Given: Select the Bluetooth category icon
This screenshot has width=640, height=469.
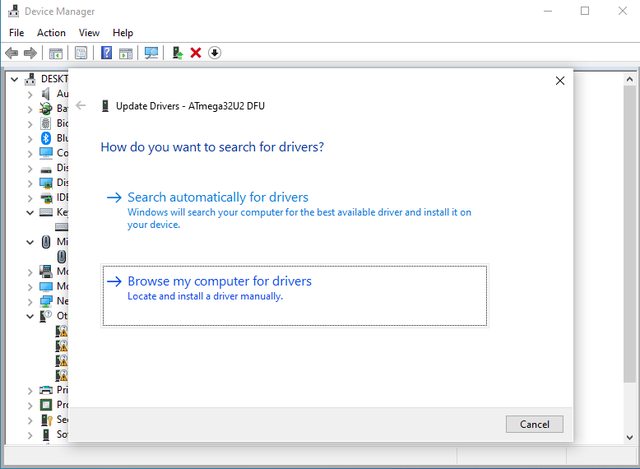Looking at the screenshot, I should coord(46,138).
